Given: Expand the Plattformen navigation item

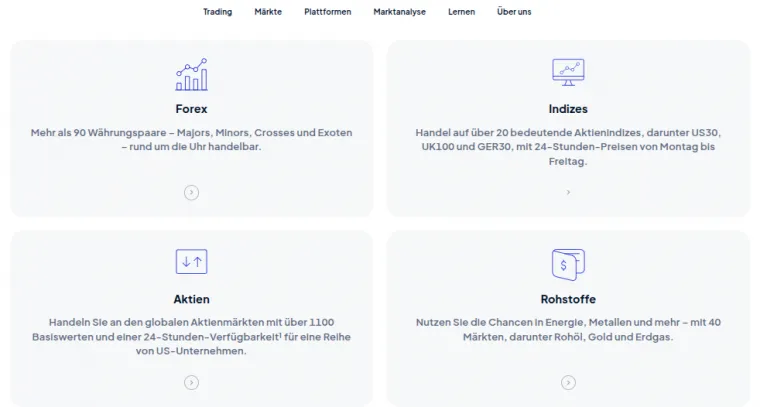Looking at the screenshot, I should coord(327,12).
